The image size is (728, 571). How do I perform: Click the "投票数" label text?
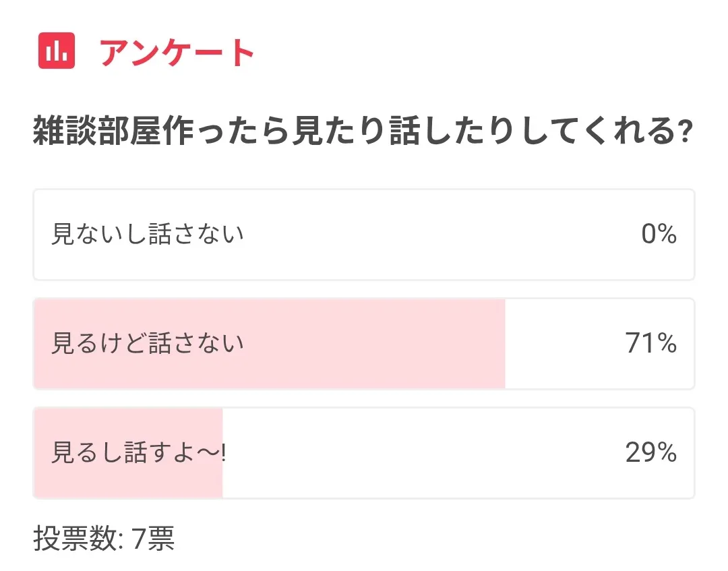coord(73,541)
